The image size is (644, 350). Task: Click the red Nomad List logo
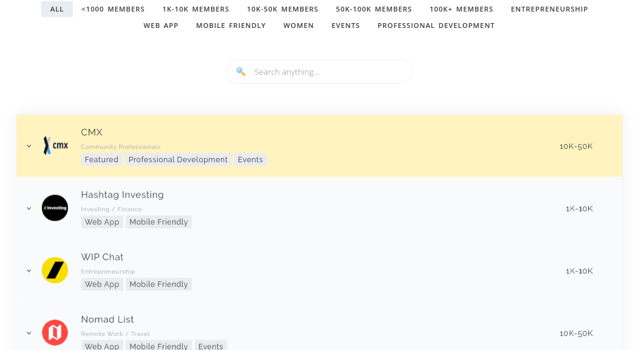pyautogui.click(x=55, y=332)
